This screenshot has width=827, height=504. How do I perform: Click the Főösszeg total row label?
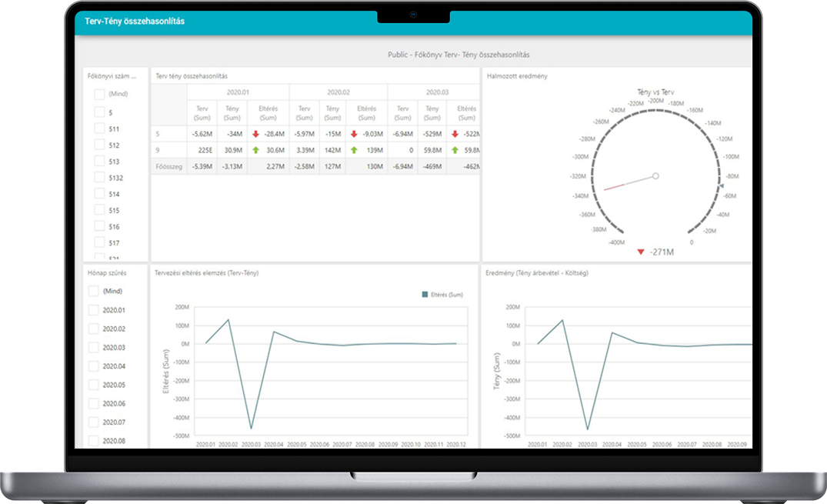coord(168,167)
